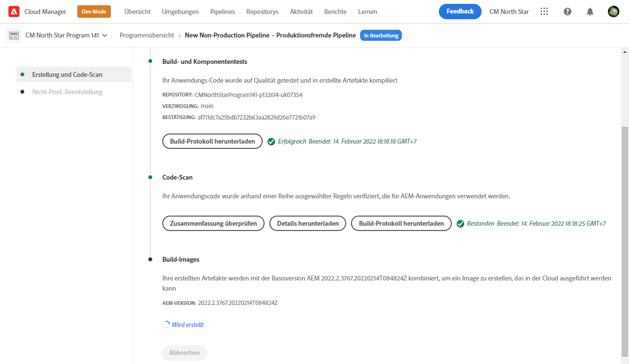Screen dimensions: 629x364
Task: Click the green check icon beside Erfolgreich
Action: [x=271, y=142]
